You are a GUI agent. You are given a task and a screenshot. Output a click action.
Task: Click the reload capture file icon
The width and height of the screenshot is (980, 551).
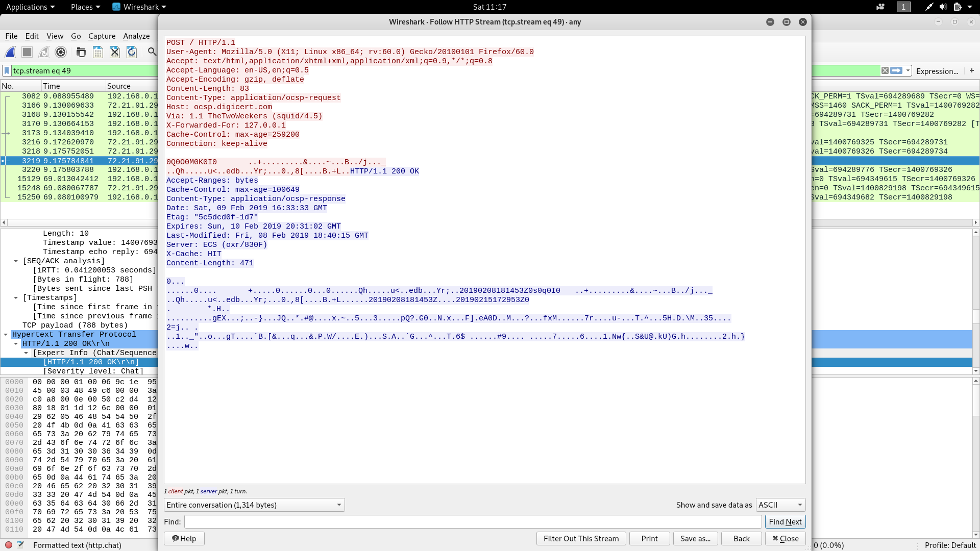[132, 52]
